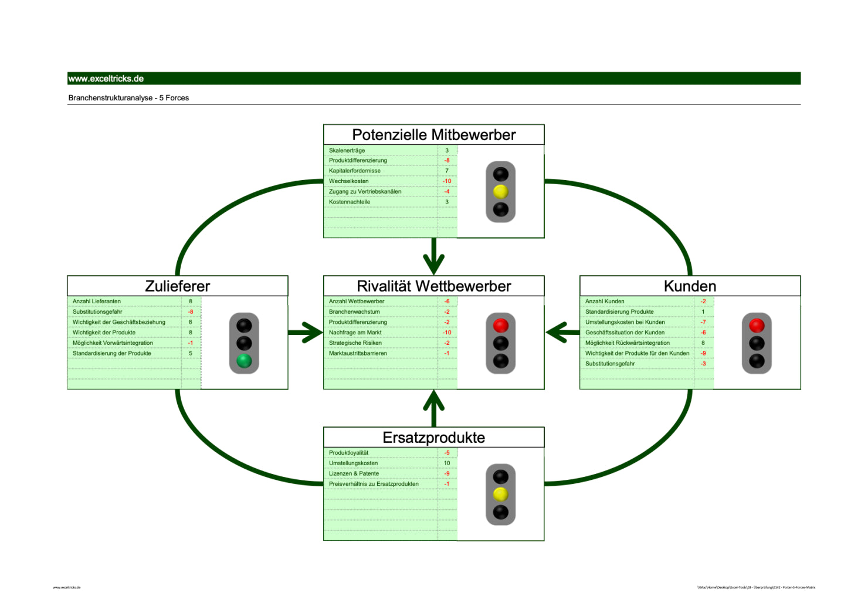The width and height of the screenshot is (868, 613).
Task: Click the Umstellungskosten value 10 in Ersatzprodukte
Action: tap(447, 463)
